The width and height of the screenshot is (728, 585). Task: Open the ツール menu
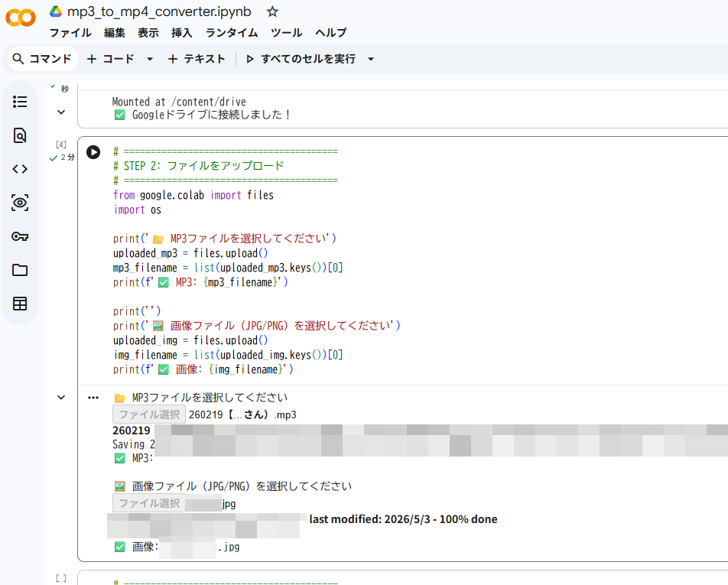pyautogui.click(x=287, y=32)
